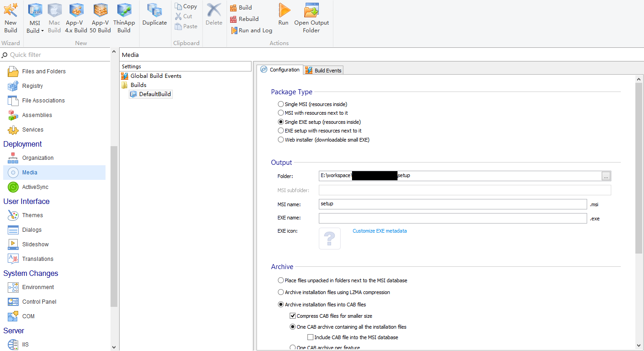Open the MSI Build dropdown arrow
644x351 pixels.
point(42,31)
